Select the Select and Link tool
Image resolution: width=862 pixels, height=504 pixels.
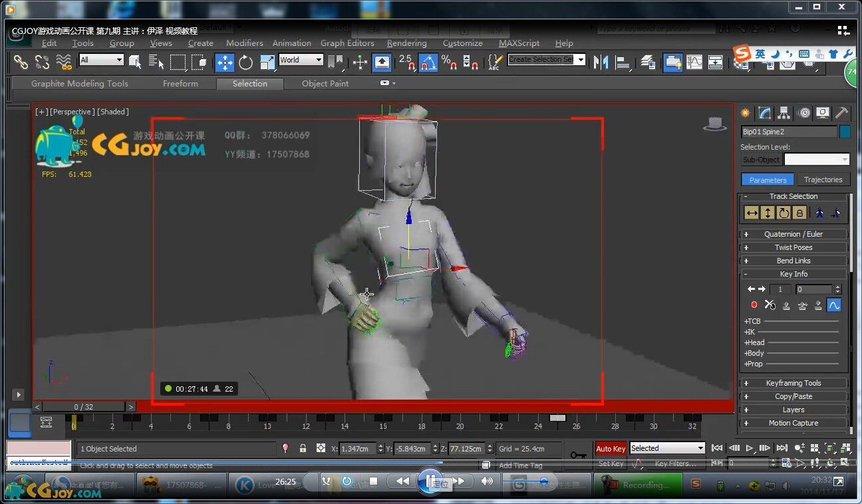pyautogui.click(x=21, y=62)
